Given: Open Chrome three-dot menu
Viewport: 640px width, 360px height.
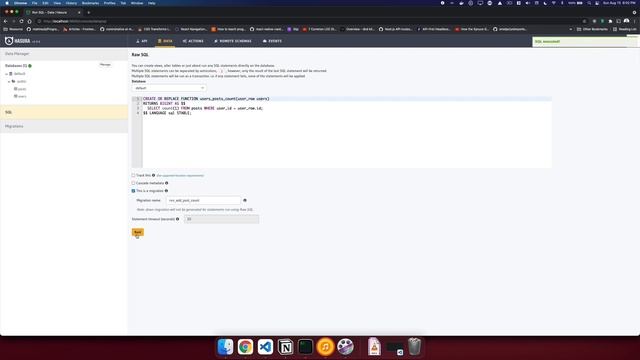Looking at the screenshot, I should coord(634,21).
